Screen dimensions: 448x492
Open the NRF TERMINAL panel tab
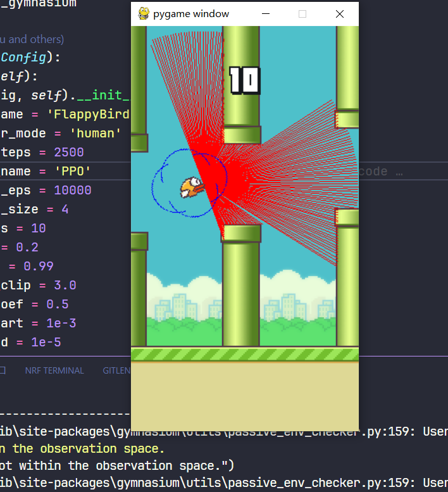[54, 370]
